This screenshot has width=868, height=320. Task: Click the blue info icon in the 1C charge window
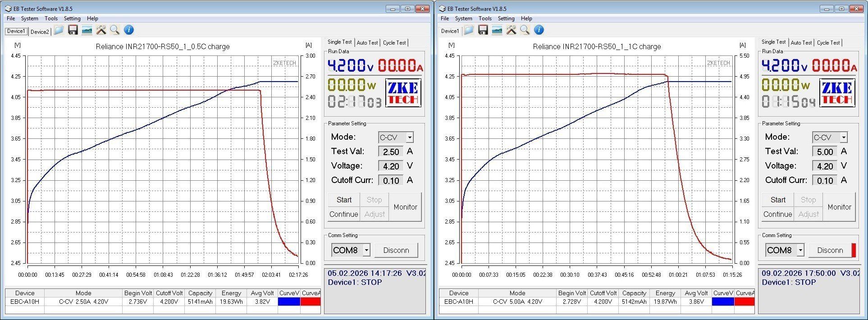(539, 30)
